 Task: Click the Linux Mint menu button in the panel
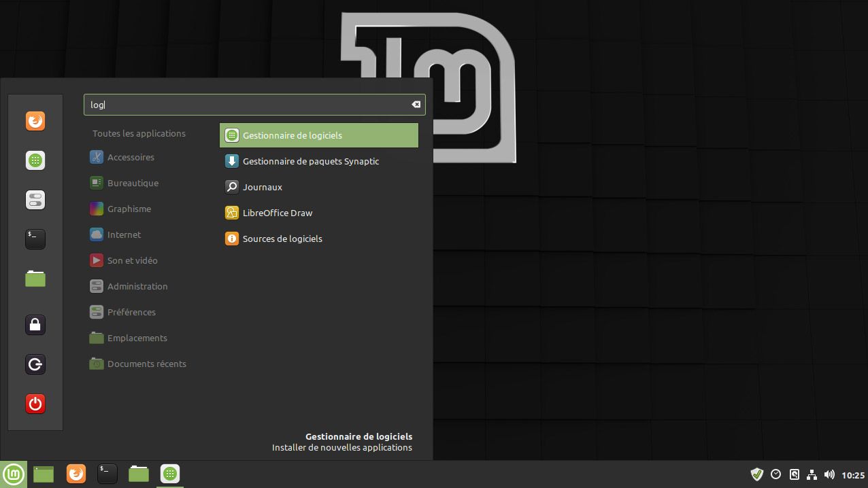14,474
